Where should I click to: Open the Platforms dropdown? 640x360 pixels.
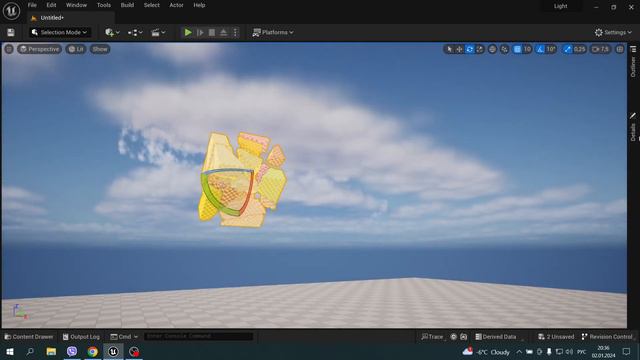tap(273, 32)
